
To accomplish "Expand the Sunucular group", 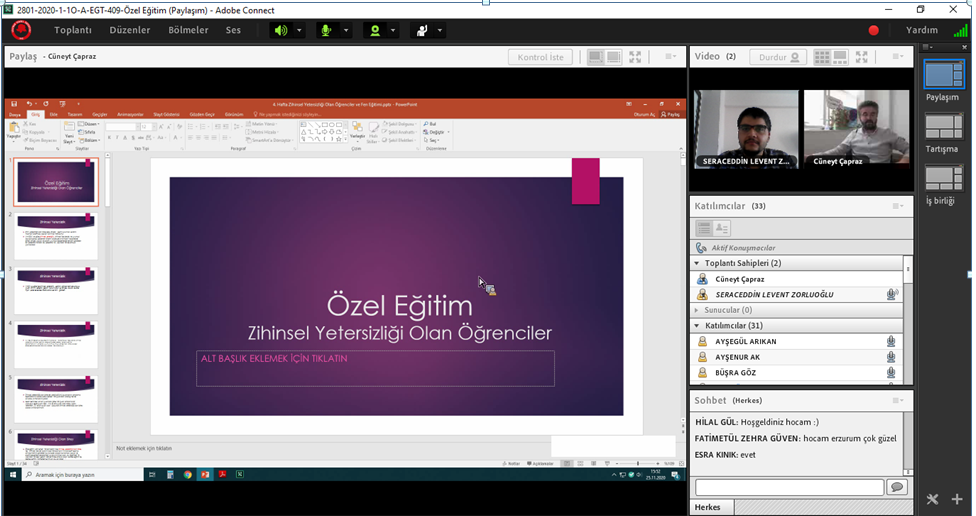I will point(696,310).
